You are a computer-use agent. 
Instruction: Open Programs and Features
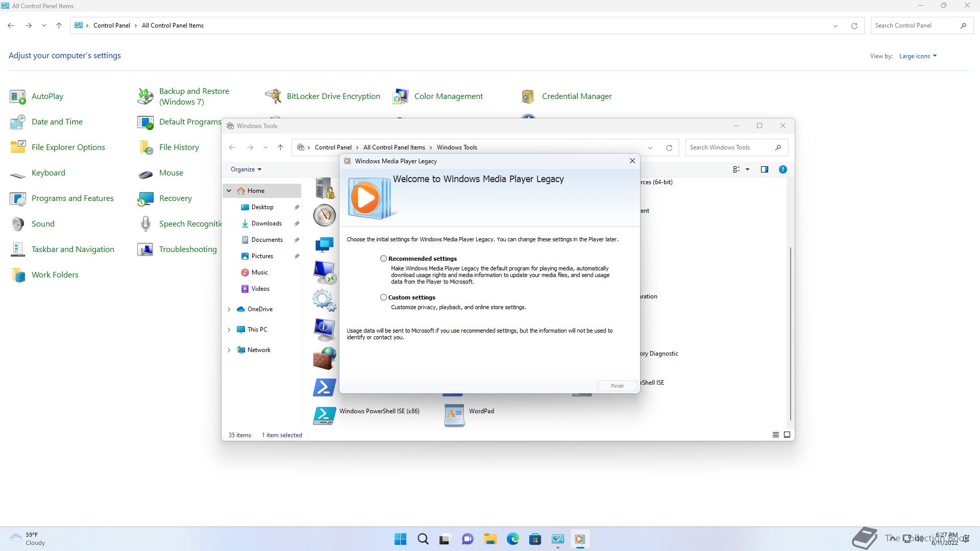click(62, 198)
